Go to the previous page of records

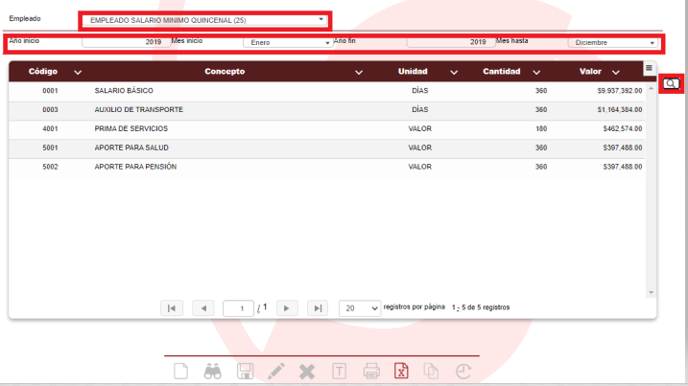click(x=203, y=308)
